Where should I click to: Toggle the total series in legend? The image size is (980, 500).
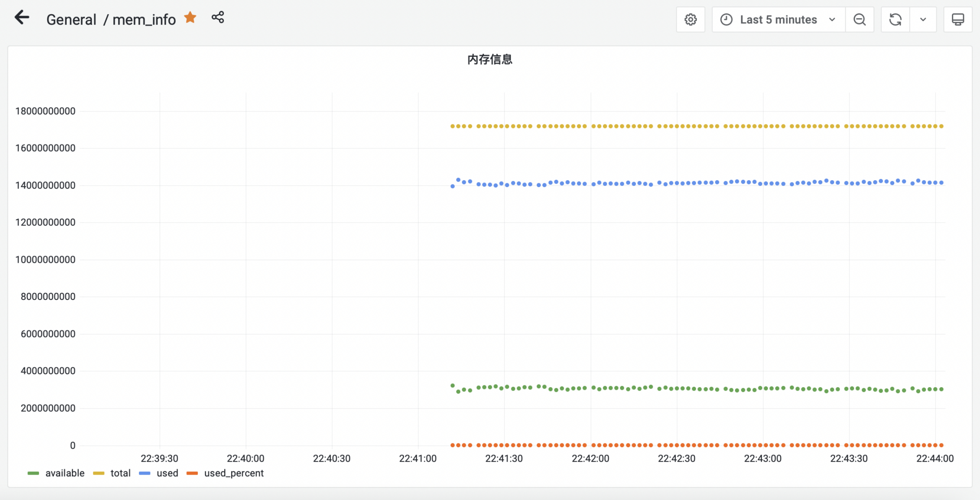pos(120,473)
